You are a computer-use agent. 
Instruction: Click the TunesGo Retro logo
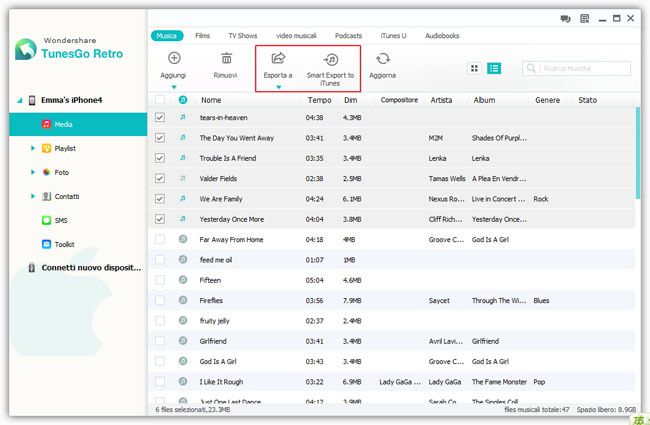pyautogui.click(x=26, y=50)
